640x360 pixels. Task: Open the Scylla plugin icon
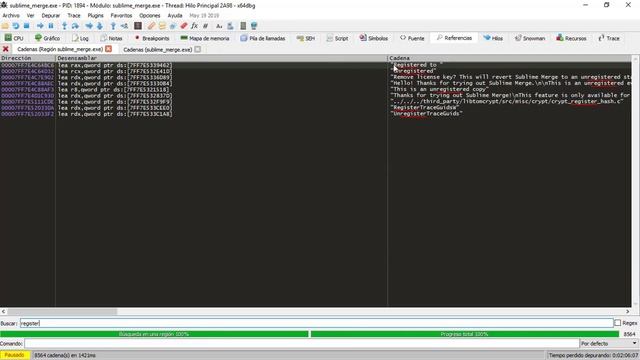[x=138, y=26]
